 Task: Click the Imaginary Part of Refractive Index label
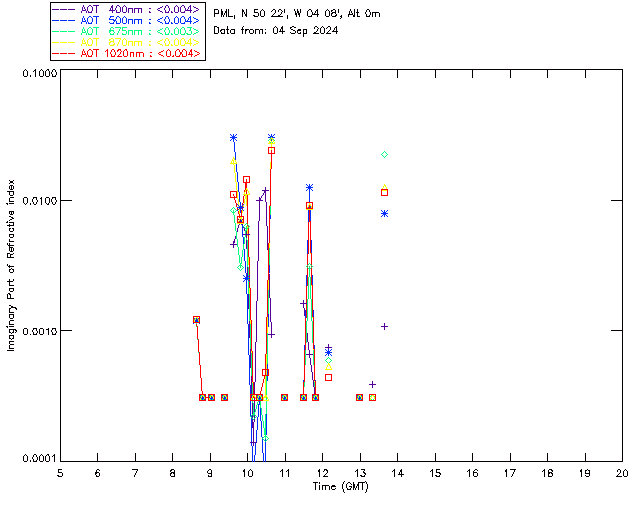point(11,265)
